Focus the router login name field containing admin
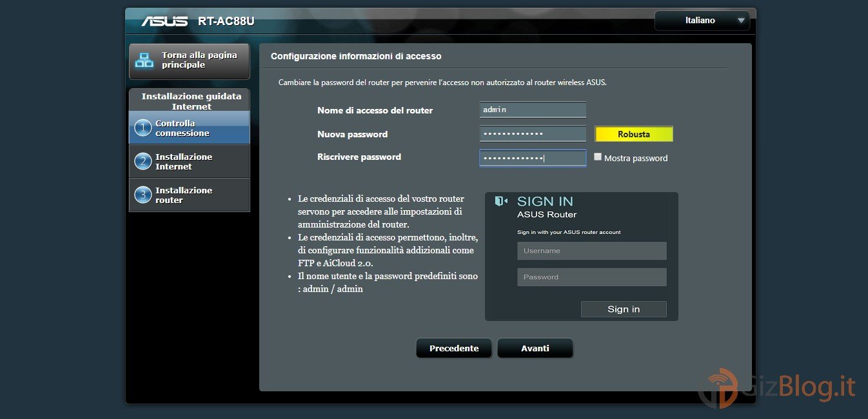868x419 pixels. 533,110
